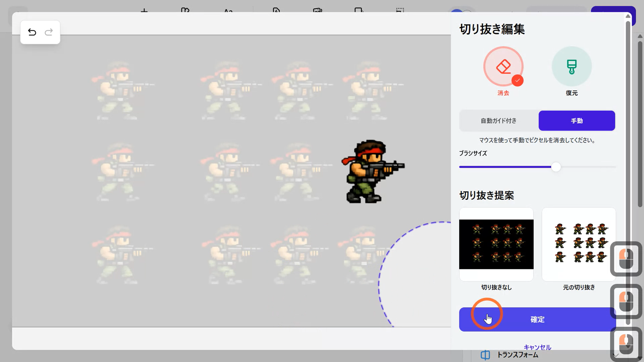Click the highlighted soldier sprite on canvas
Image resolution: width=644 pixels, height=362 pixels.
tap(373, 171)
